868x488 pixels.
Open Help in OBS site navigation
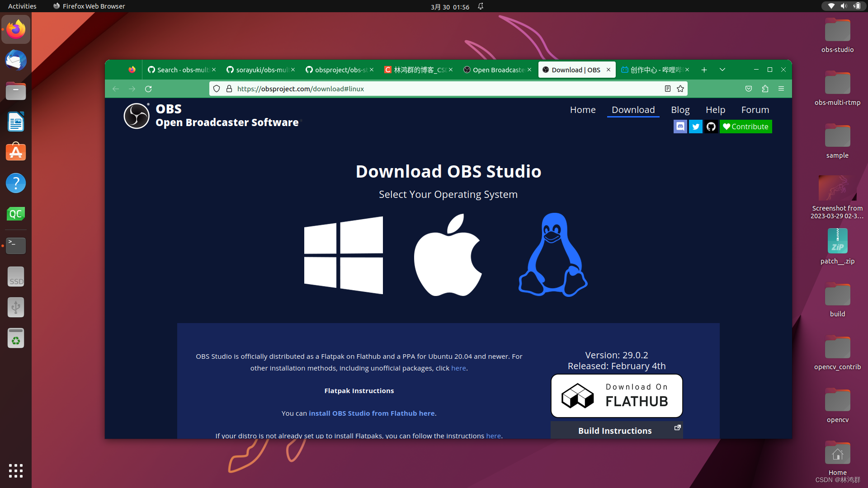[x=715, y=110]
